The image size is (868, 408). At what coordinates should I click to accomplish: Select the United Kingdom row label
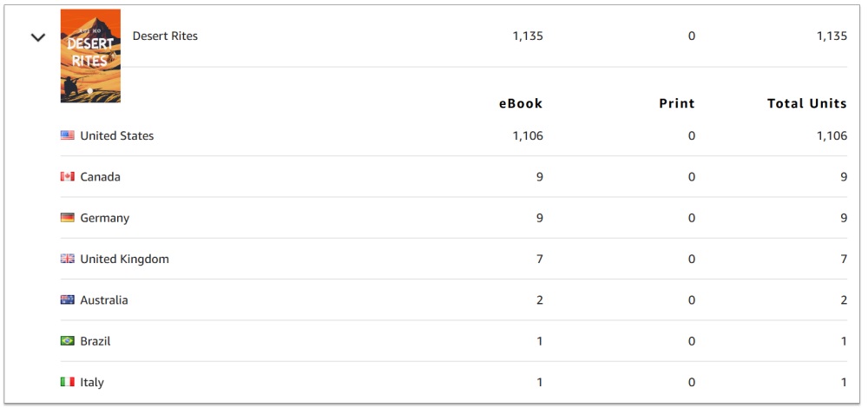click(x=124, y=259)
